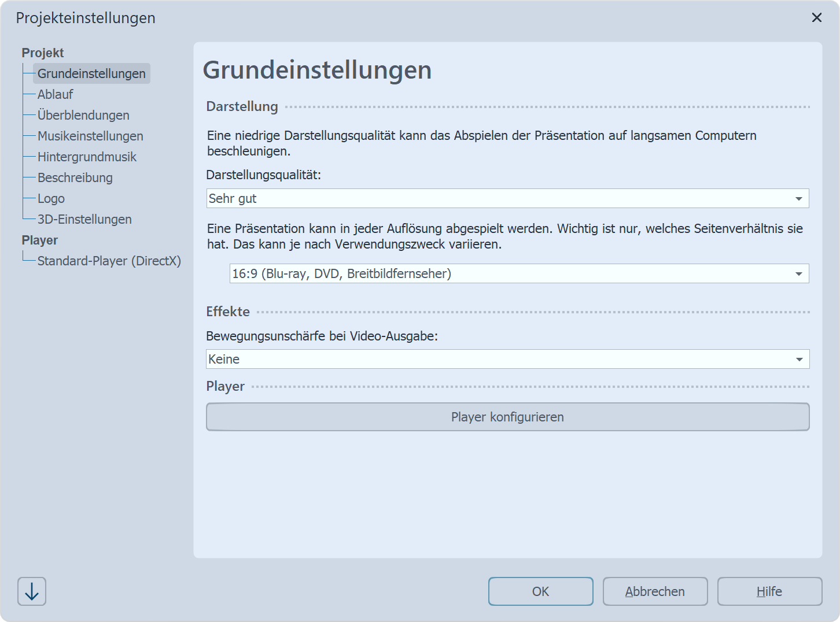
Task: Open Musikeinstellungen from the sidebar
Action: pos(90,136)
